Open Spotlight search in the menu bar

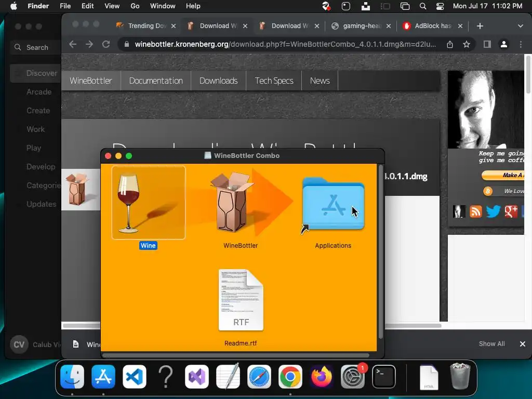[423, 6]
